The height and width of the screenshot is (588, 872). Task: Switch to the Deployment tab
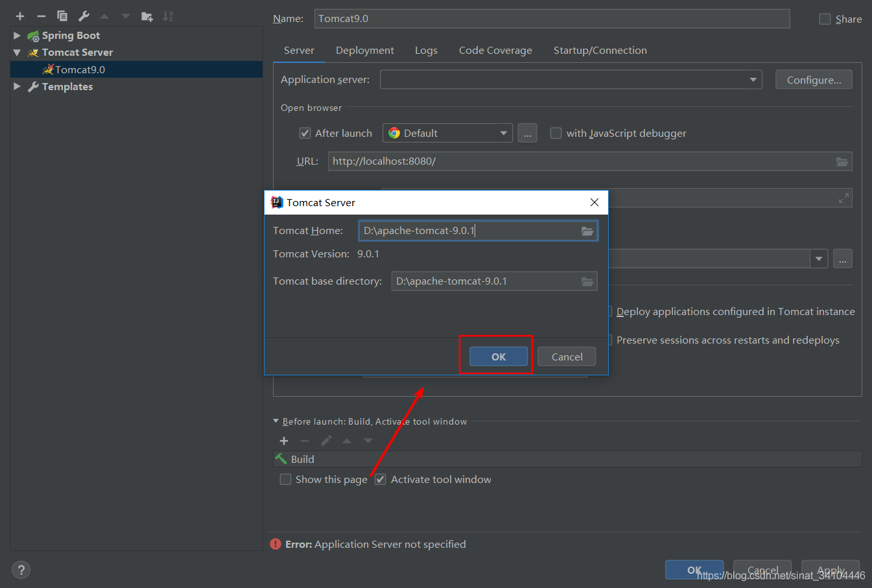tap(364, 51)
